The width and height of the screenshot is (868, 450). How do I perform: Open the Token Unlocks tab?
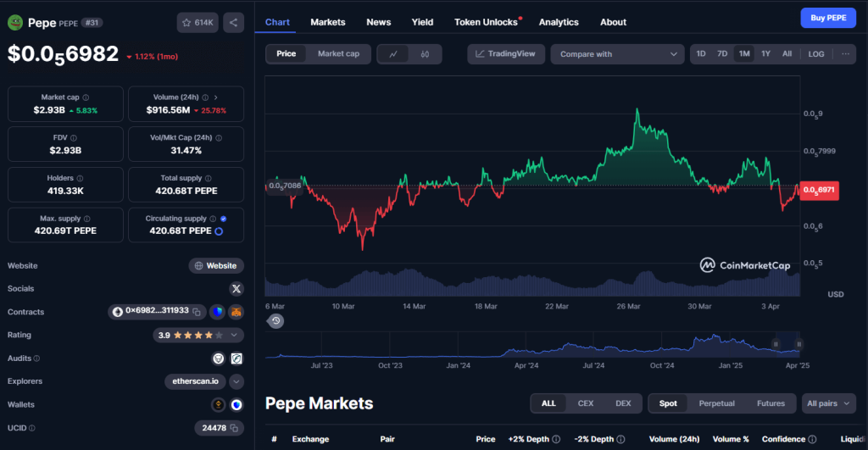(x=486, y=22)
